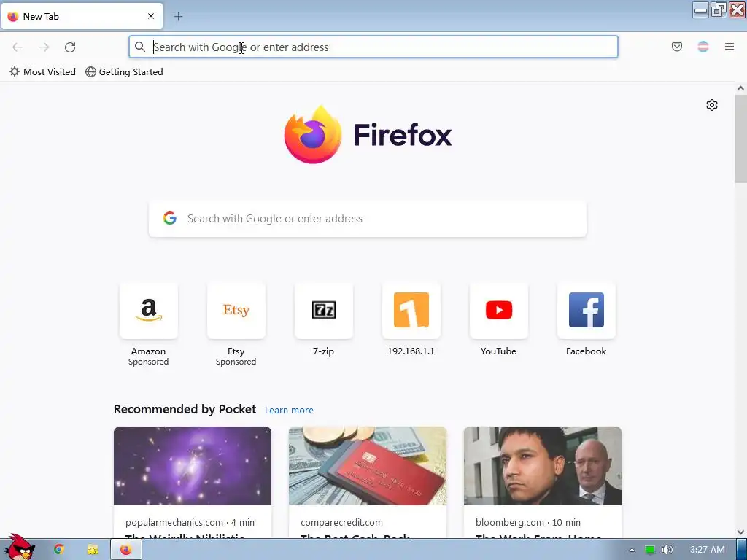Click the Back navigation arrow
The image size is (747, 560).
coord(18,47)
